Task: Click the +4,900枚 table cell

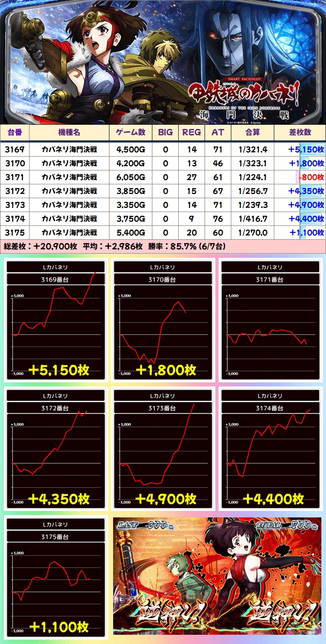Action: click(x=300, y=205)
